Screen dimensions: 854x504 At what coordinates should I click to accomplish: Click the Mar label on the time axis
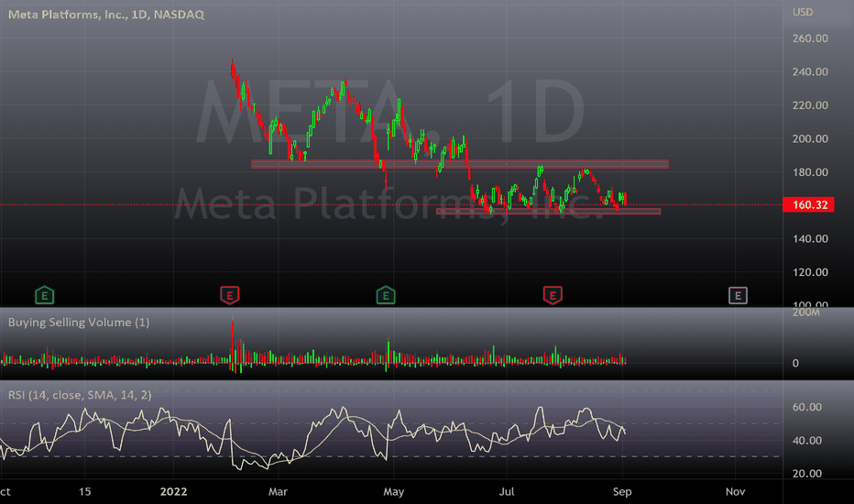(278, 491)
